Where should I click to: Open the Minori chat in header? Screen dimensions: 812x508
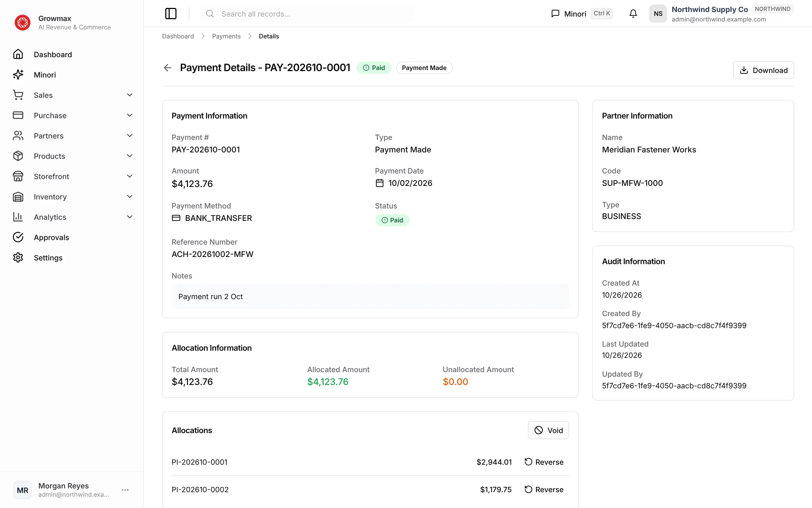pos(568,14)
